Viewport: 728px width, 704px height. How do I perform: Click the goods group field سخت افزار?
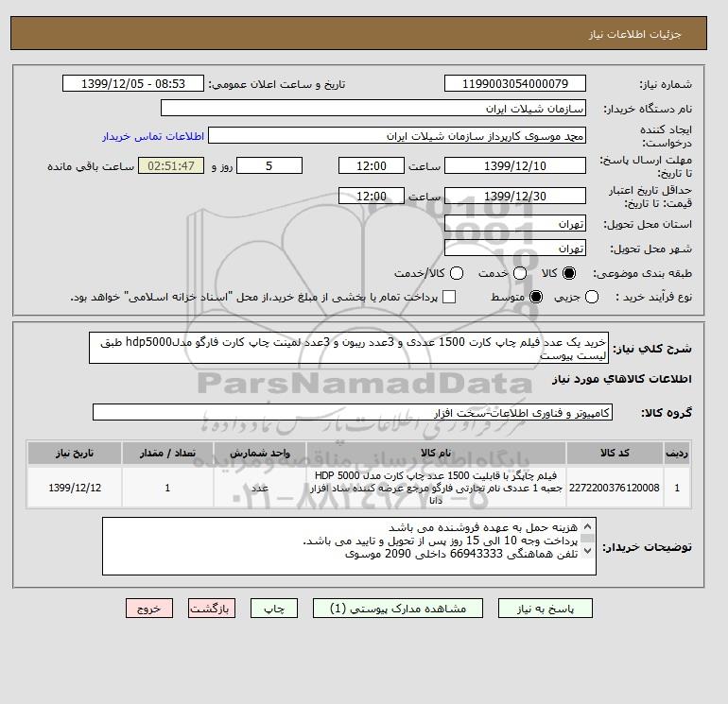pos(353,412)
